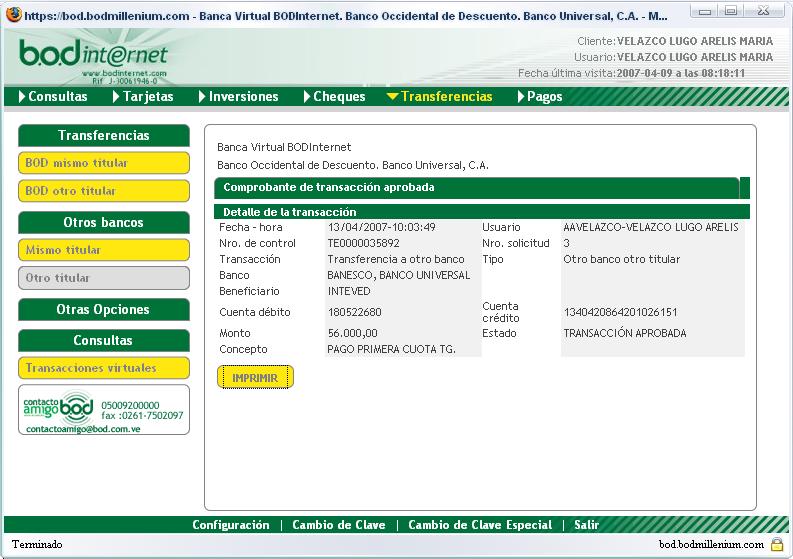
Task: Click the Consultas sidebar header
Action: (x=104, y=340)
